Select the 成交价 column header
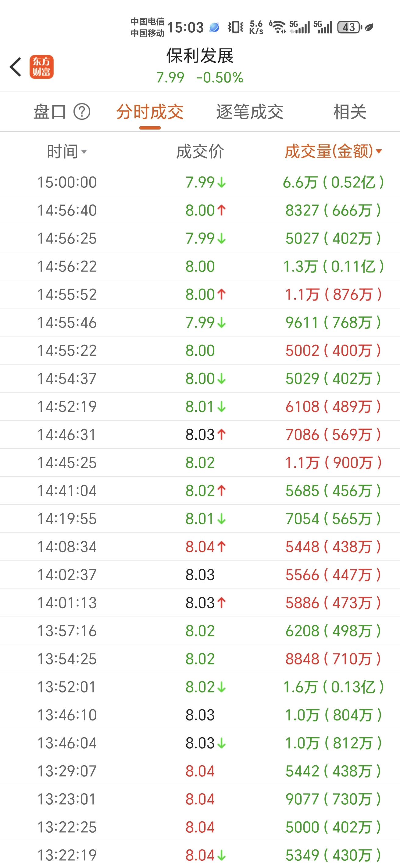Viewport: 400px width, 868px height. tap(200, 151)
